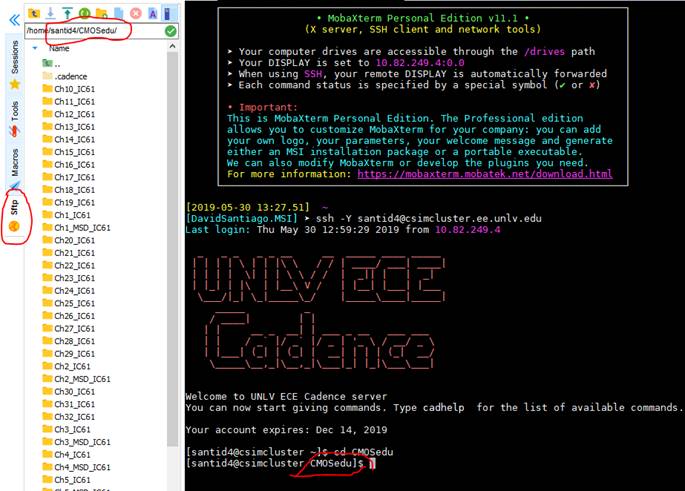Select the '..' parent folder entry

click(x=52, y=64)
